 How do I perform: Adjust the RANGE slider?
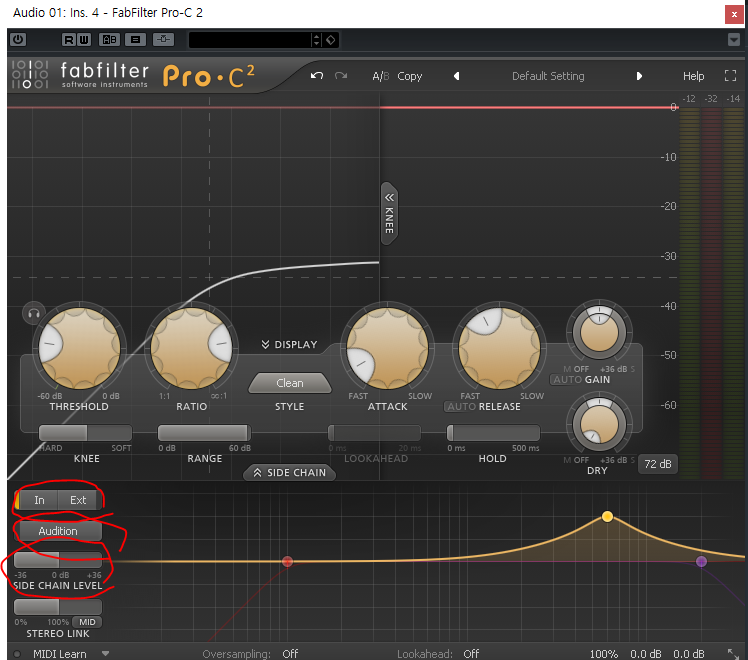point(204,433)
